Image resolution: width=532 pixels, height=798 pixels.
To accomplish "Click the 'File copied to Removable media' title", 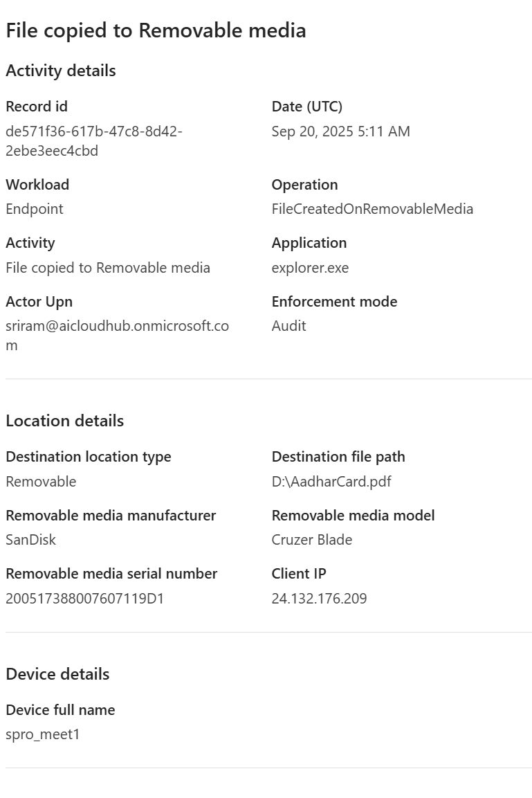I will pos(156,30).
